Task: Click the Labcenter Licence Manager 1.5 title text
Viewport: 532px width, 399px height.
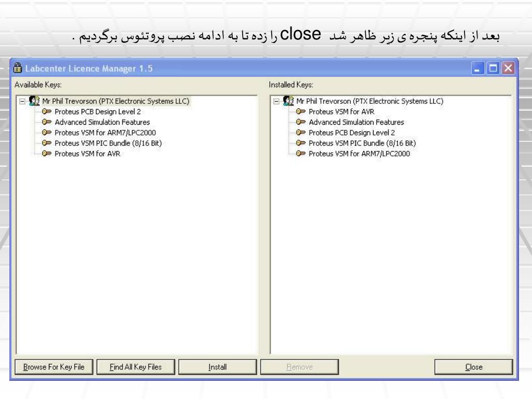Action: 89,69
